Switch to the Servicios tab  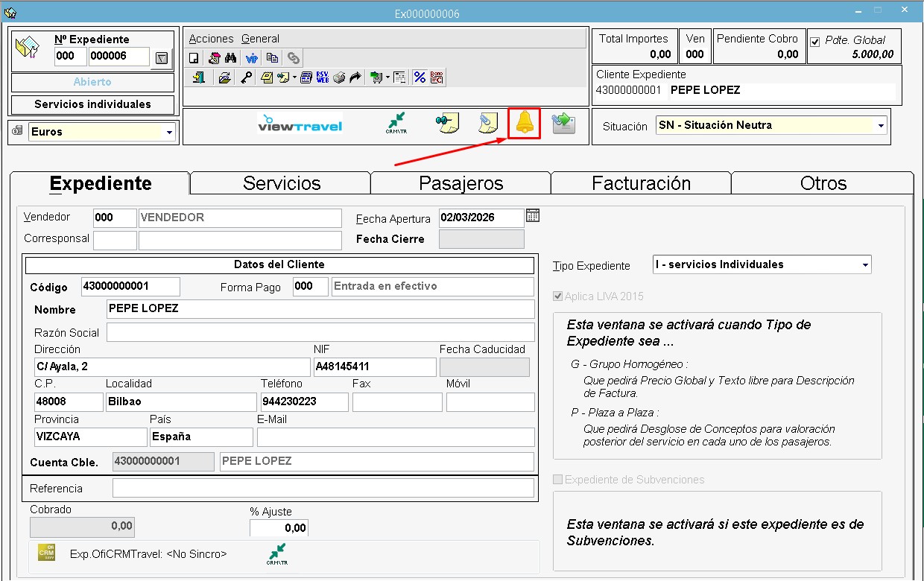282,183
